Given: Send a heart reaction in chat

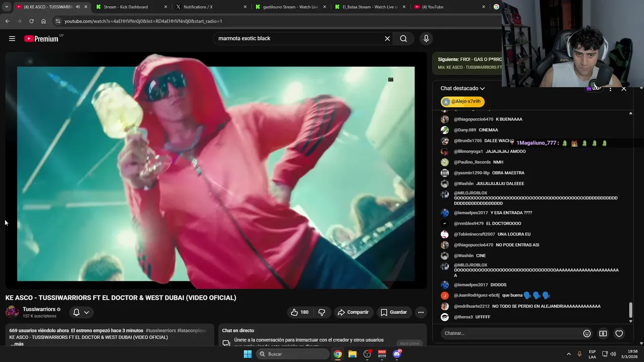Looking at the screenshot, I should pyautogui.click(x=619, y=333).
